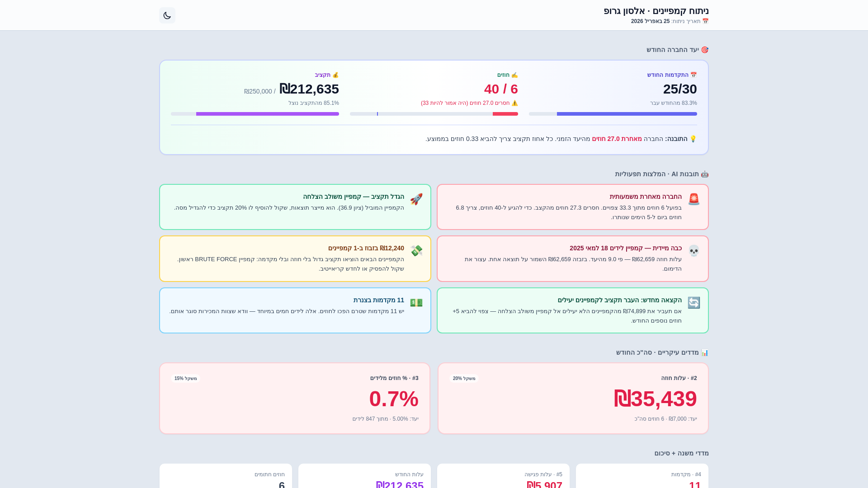This screenshot has width=868, height=488.
Task: Click the calendar icon next to התקדמות החודש
Action: point(693,75)
